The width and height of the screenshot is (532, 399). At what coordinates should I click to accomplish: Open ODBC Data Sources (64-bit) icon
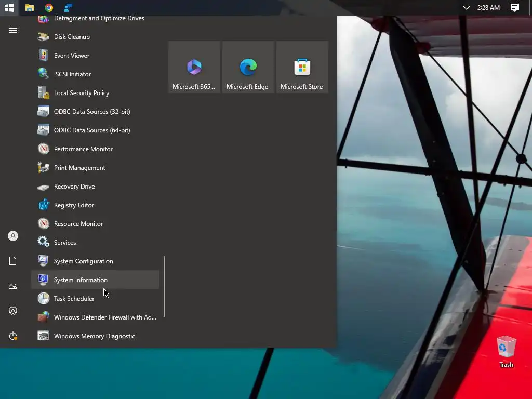tap(44, 130)
